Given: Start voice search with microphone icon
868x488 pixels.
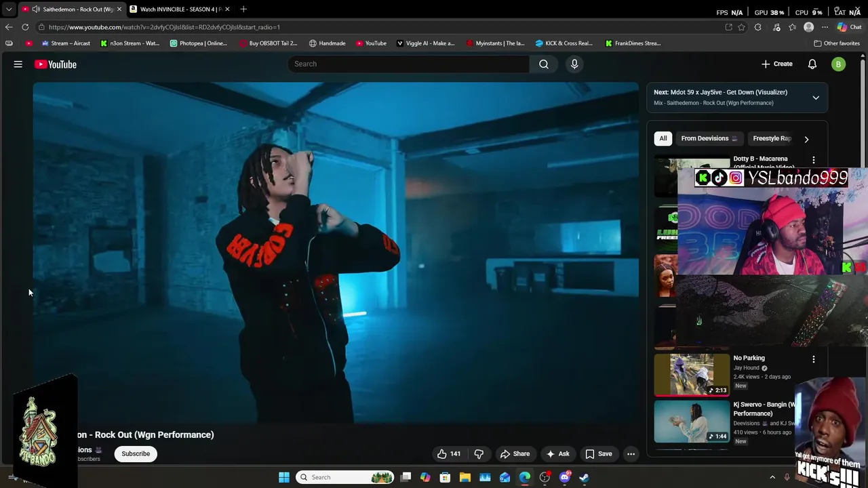Looking at the screenshot, I should 574,64.
